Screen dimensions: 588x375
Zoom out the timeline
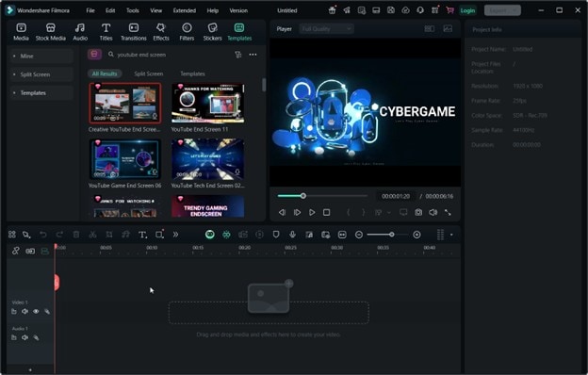click(359, 235)
